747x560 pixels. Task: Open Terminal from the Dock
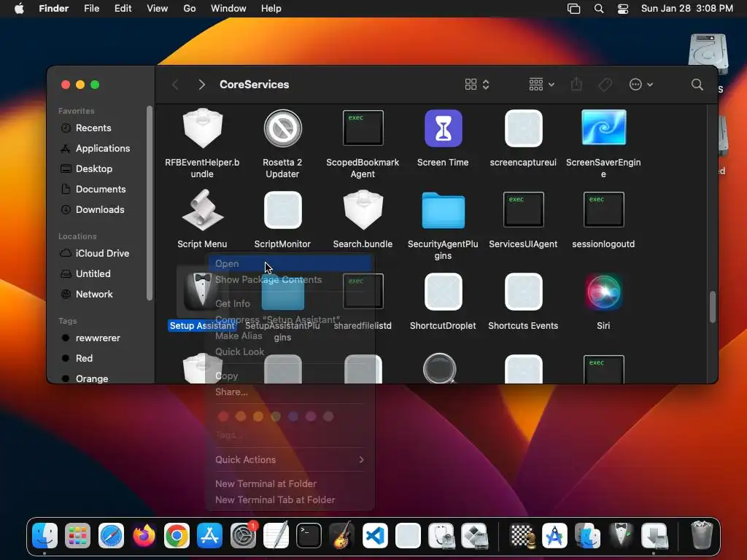click(309, 536)
